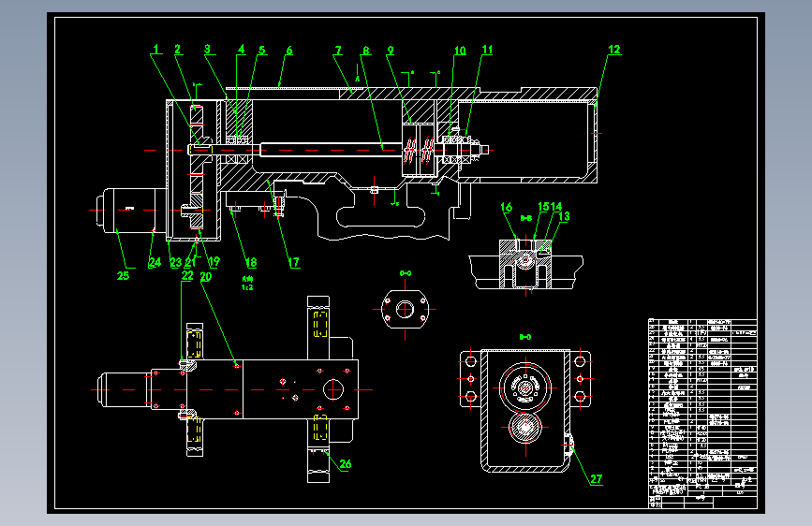The height and width of the screenshot is (526, 812).
Task: Click part callout number 3
Action: (207, 50)
